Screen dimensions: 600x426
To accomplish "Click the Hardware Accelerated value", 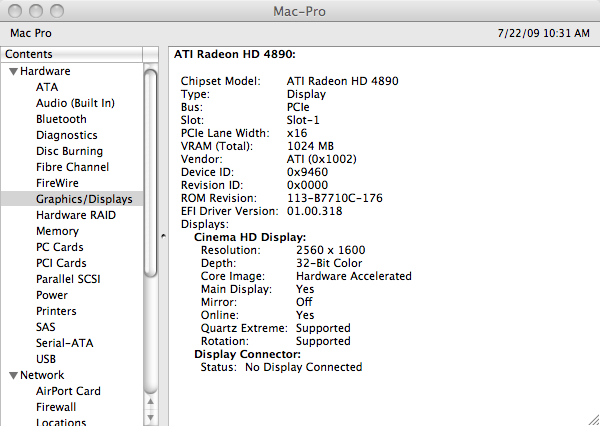I will (x=354, y=276).
